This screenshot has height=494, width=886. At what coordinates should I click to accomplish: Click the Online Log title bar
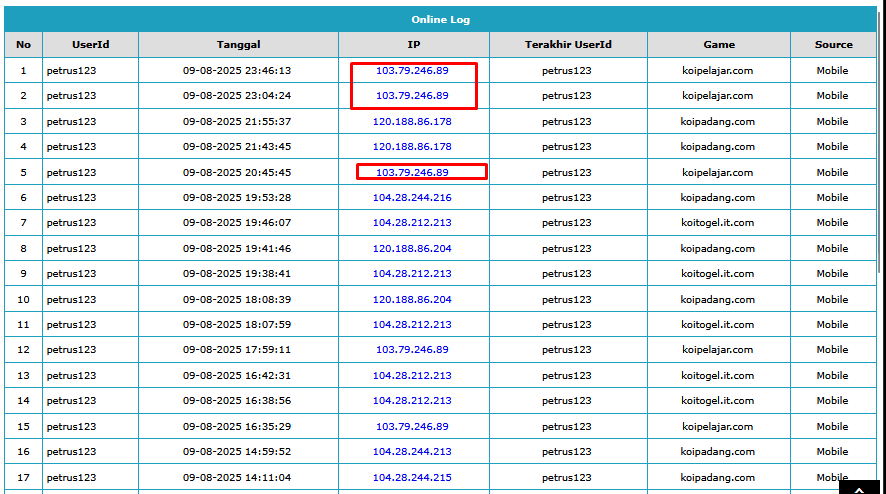coord(440,19)
